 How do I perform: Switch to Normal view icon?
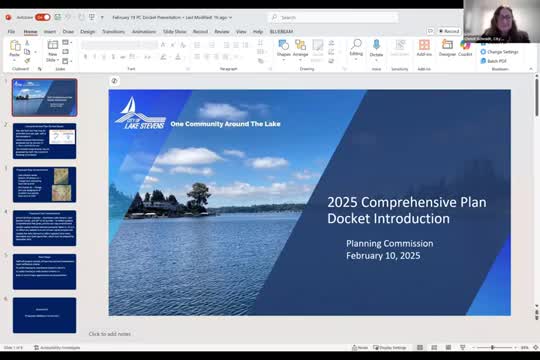coord(420,348)
